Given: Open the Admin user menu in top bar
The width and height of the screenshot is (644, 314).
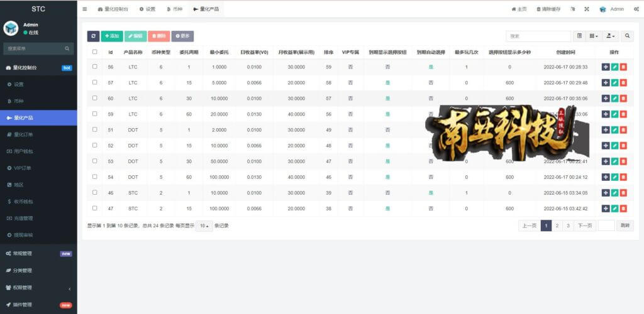Looking at the screenshot, I should point(611,9).
